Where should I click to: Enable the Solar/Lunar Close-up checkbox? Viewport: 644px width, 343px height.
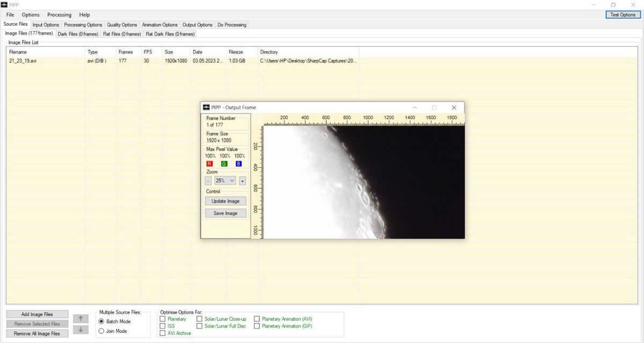(200, 319)
